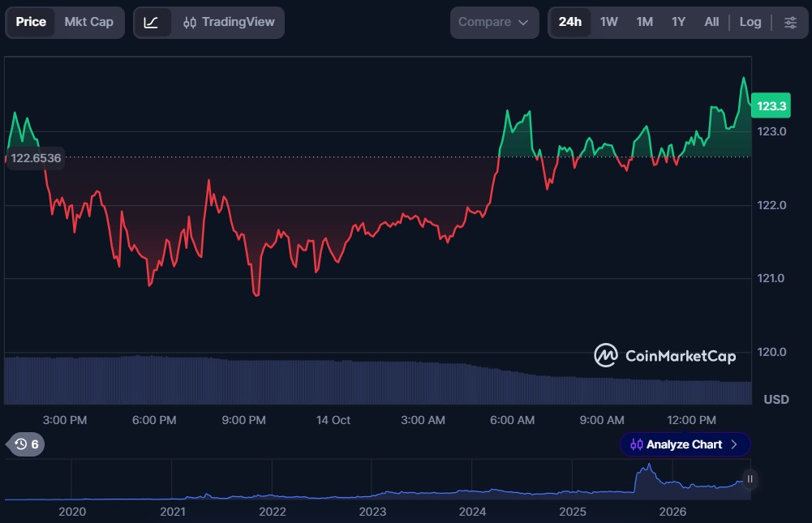The width and height of the screenshot is (812, 523).
Task: Select the 1M time range
Action: 645,22
